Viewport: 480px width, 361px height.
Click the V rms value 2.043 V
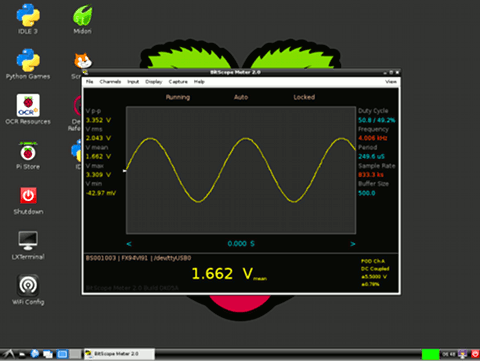98,138
